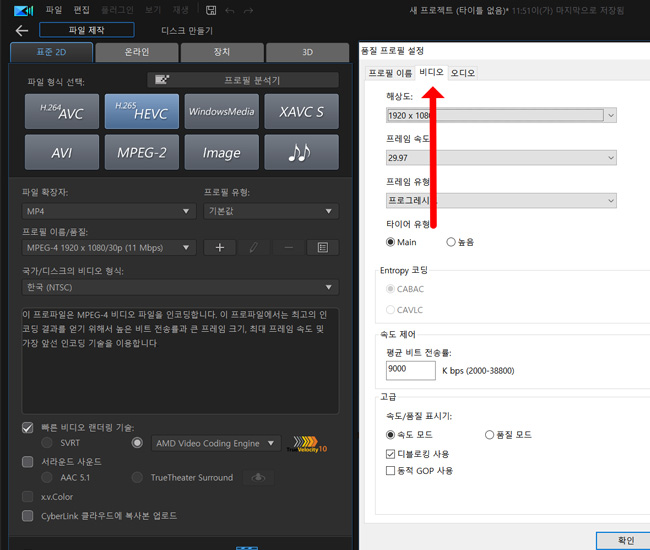
Task: Toggle 빠른 비디오 렌더링 기술 checkbox
Action: pyautogui.click(x=27, y=428)
